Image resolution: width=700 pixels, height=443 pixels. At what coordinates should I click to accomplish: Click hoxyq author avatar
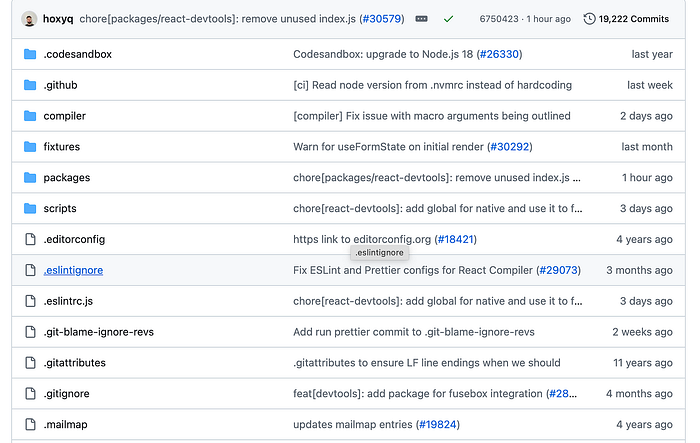(29, 19)
